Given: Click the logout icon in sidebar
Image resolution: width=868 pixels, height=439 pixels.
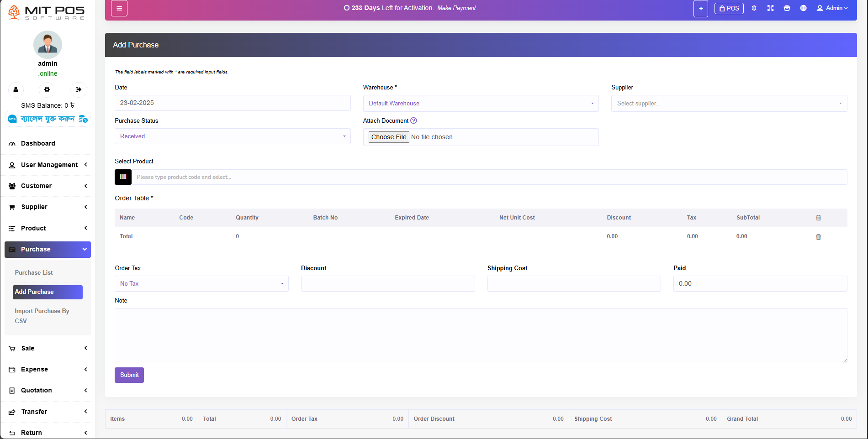Looking at the screenshot, I should pos(79,89).
